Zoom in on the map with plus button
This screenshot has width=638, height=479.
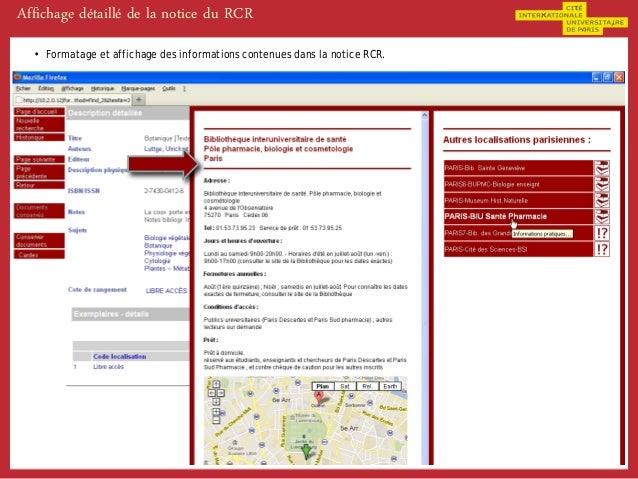[x=216, y=412]
